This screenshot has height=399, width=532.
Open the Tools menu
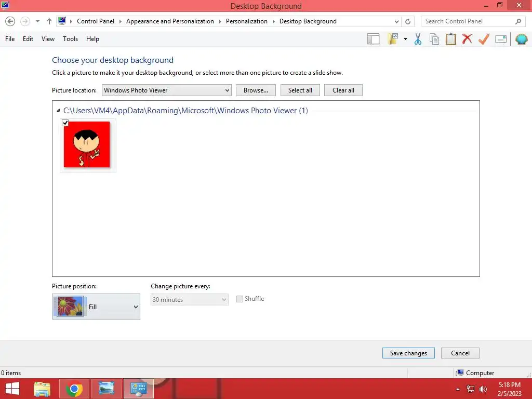70,38
